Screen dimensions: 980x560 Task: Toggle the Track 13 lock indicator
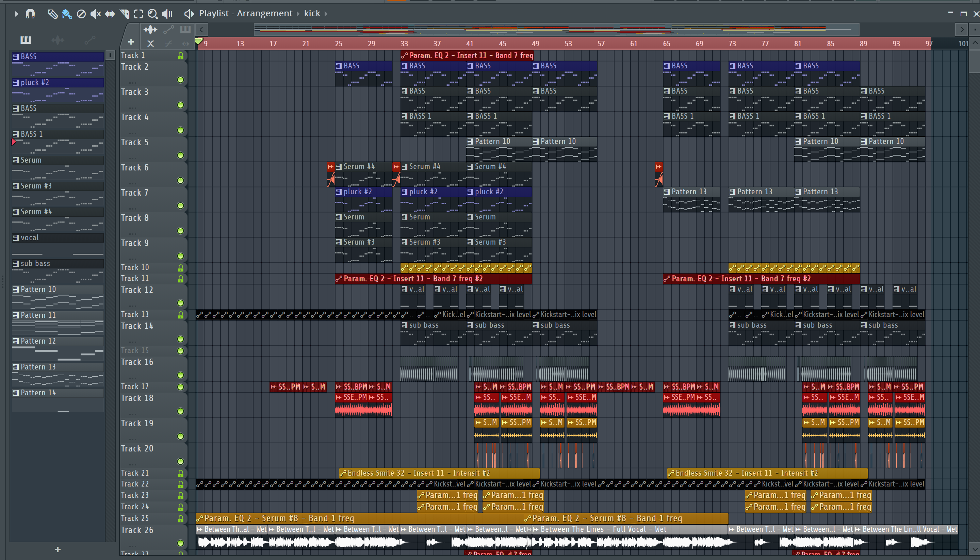[x=180, y=315]
